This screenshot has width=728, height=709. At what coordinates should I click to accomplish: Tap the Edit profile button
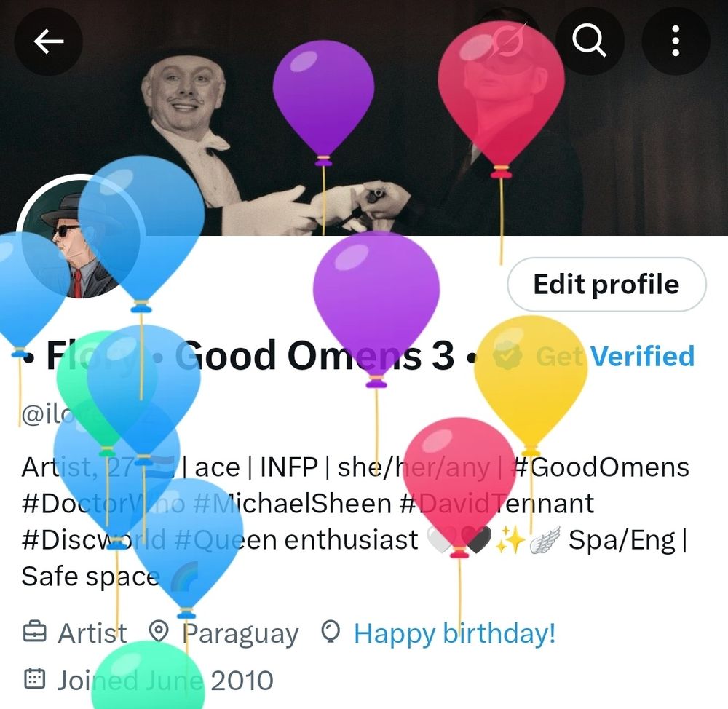click(607, 284)
